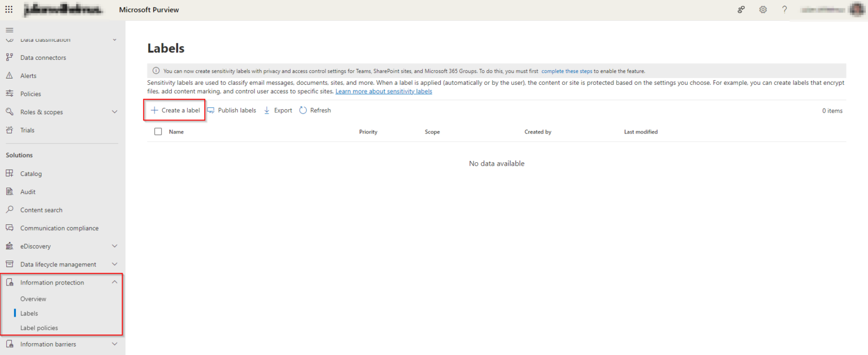The image size is (868, 355).
Task: Open the settings gear icon
Action: 763,10
